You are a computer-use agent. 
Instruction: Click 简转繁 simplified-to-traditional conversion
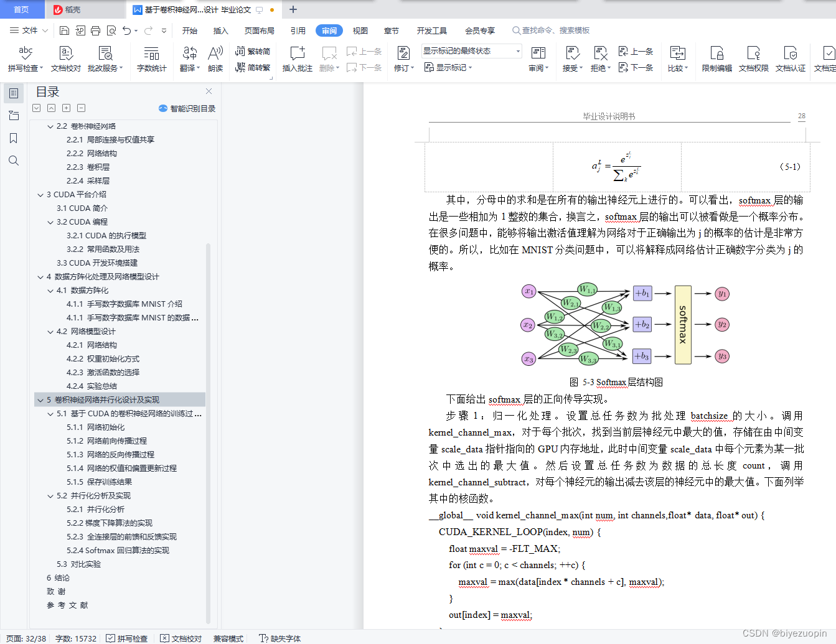(253, 68)
